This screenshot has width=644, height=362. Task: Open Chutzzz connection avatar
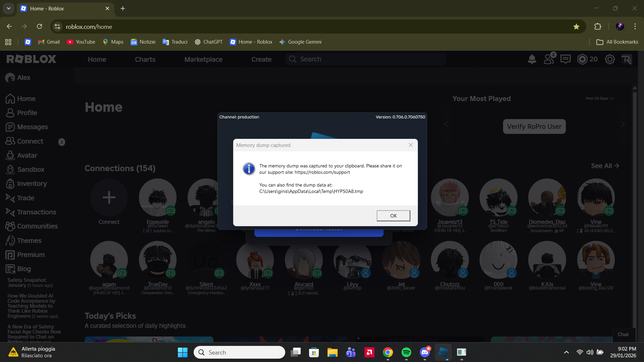(x=450, y=260)
